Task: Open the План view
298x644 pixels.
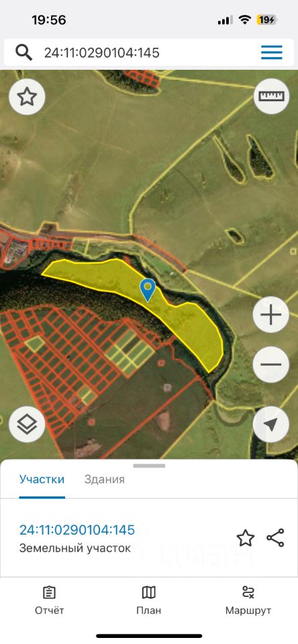Action: (x=149, y=600)
